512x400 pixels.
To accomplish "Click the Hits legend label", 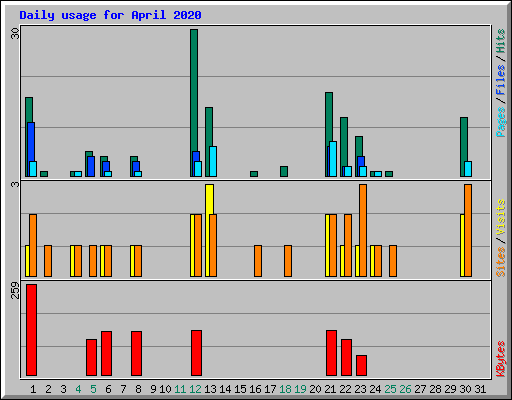I will 500,41.
